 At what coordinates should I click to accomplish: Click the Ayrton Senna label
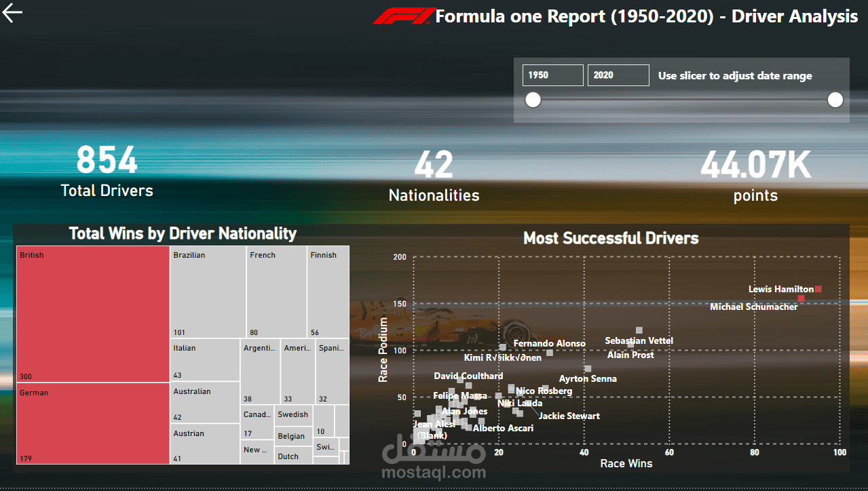click(588, 378)
